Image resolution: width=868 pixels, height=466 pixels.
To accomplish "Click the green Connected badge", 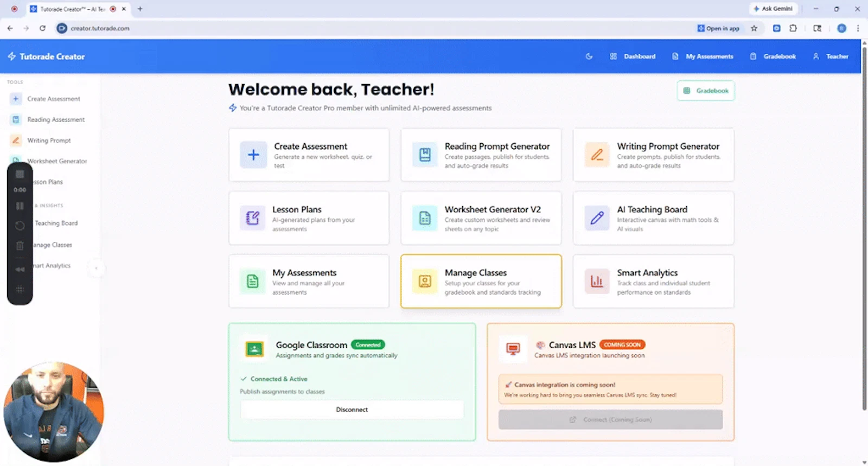I will (368, 344).
